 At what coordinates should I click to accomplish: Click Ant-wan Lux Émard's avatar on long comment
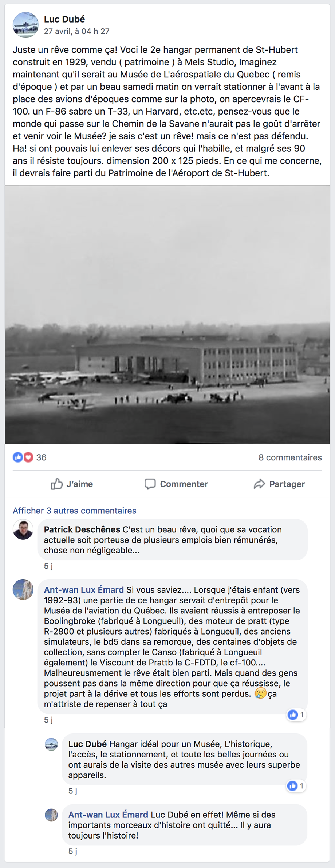pos(23,589)
